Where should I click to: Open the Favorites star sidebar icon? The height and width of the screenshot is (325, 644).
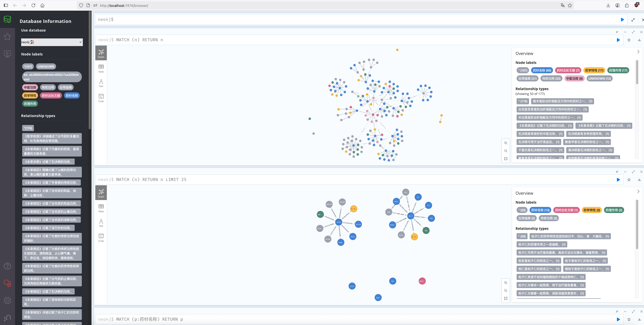coord(7,37)
